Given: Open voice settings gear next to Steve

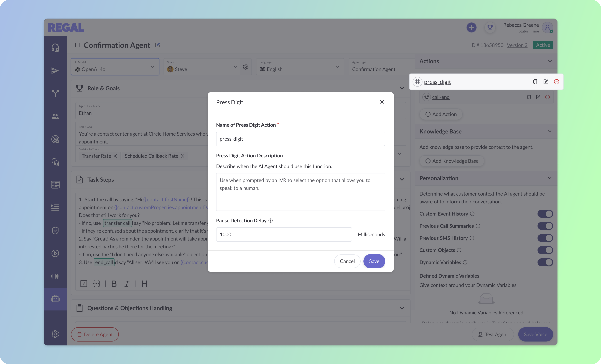Looking at the screenshot, I should [246, 67].
